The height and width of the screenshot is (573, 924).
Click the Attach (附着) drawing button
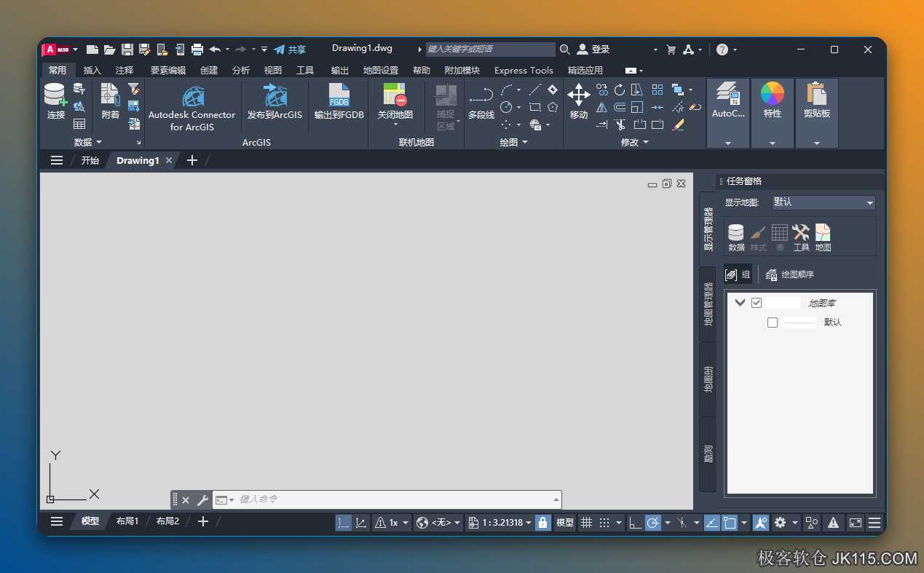[x=111, y=101]
